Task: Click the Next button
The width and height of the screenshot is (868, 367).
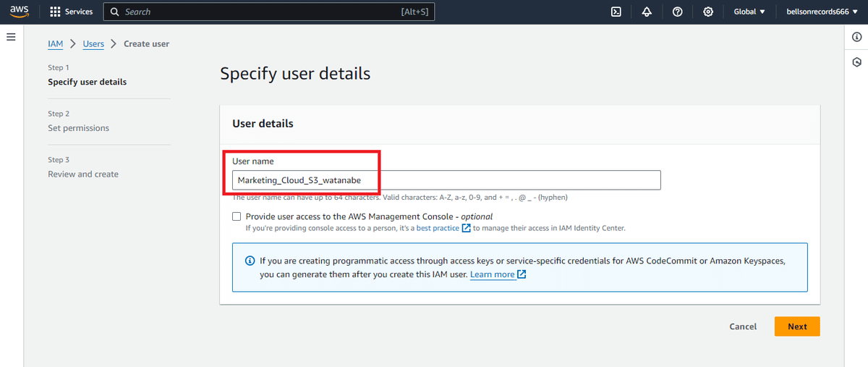Action: tap(797, 326)
